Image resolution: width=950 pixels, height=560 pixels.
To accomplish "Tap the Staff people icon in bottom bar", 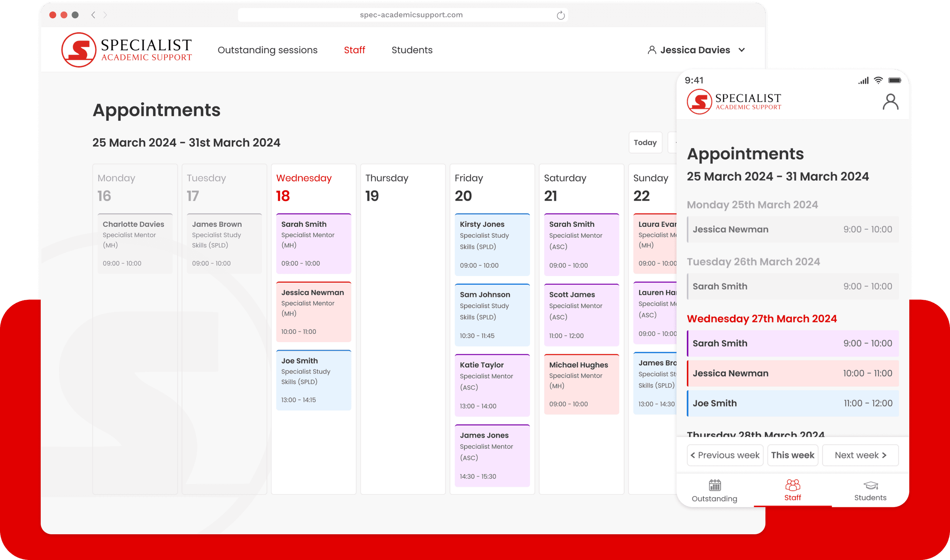I will click(792, 485).
